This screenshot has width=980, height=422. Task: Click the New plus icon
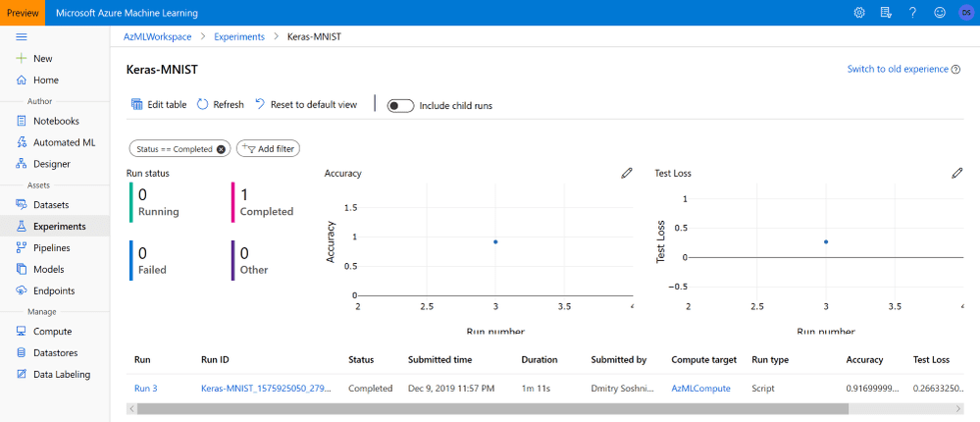pyautogui.click(x=22, y=58)
